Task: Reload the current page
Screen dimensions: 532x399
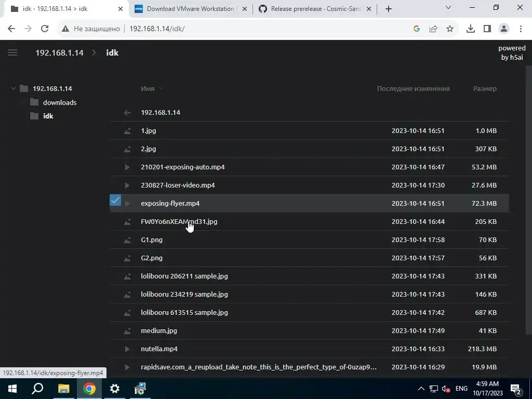Action: [45, 29]
